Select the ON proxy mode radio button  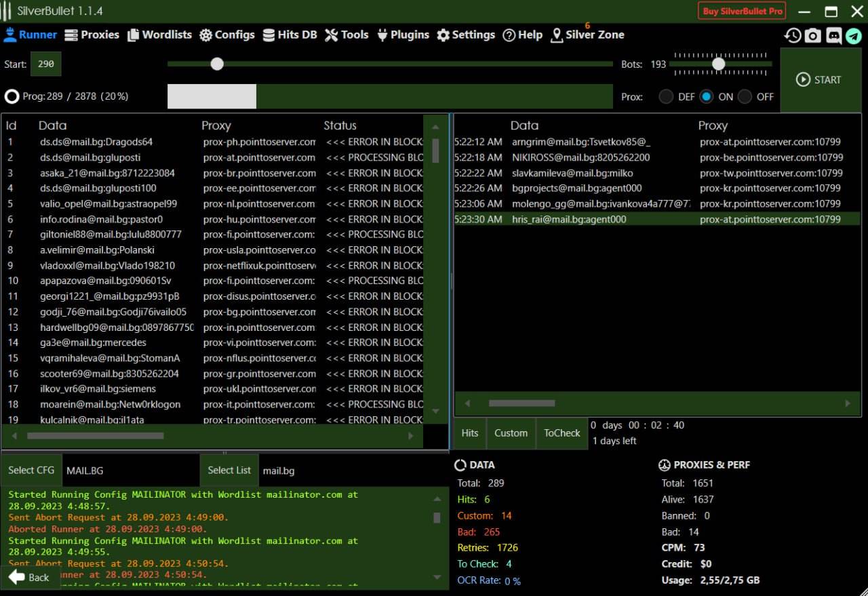707,97
